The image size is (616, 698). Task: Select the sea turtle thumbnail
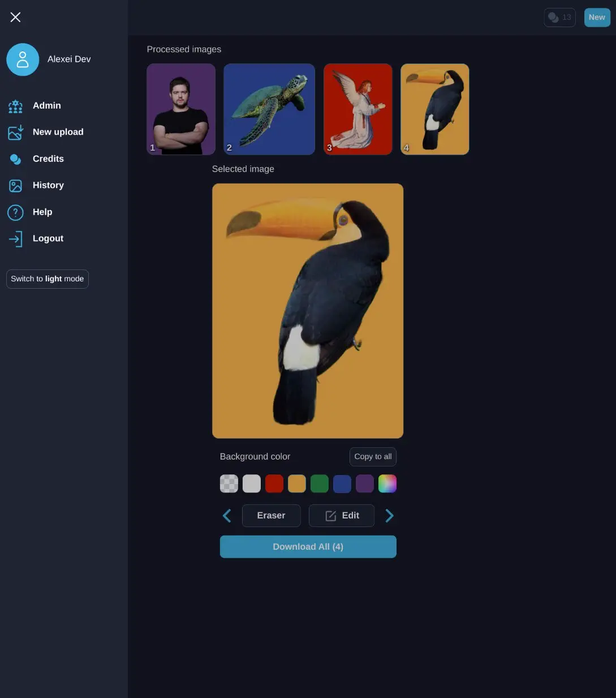coord(269,109)
